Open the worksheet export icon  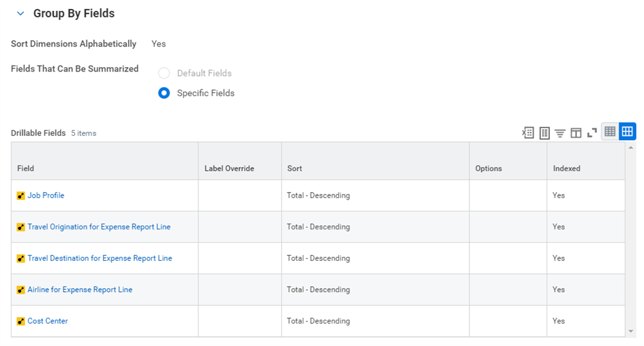point(544,133)
